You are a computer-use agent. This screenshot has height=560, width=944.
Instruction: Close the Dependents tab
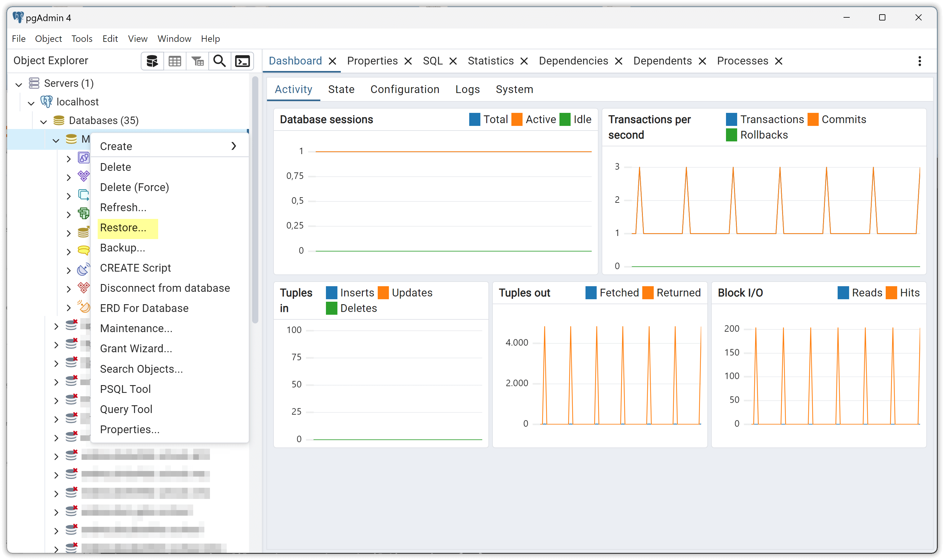(x=702, y=61)
